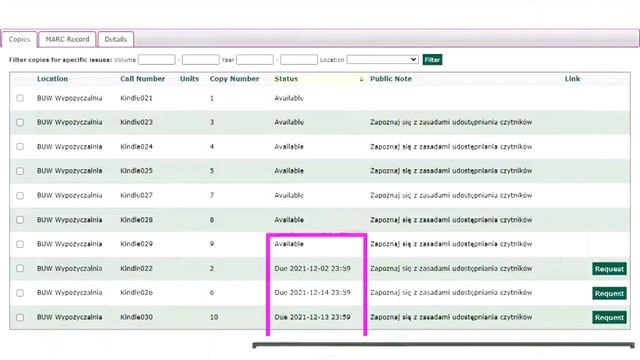Viewport: 640px width, 360px height.
Task: Tick the checkbox for Kindle026
Action: point(20,293)
